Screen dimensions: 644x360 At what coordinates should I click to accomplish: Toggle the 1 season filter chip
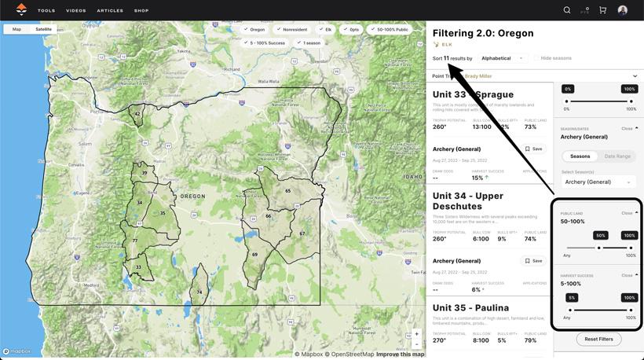309,42
